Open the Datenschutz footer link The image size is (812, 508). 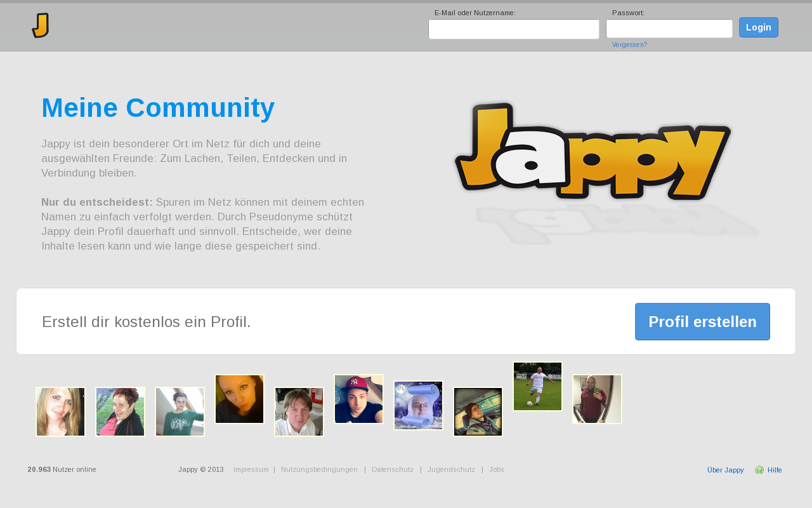393,469
